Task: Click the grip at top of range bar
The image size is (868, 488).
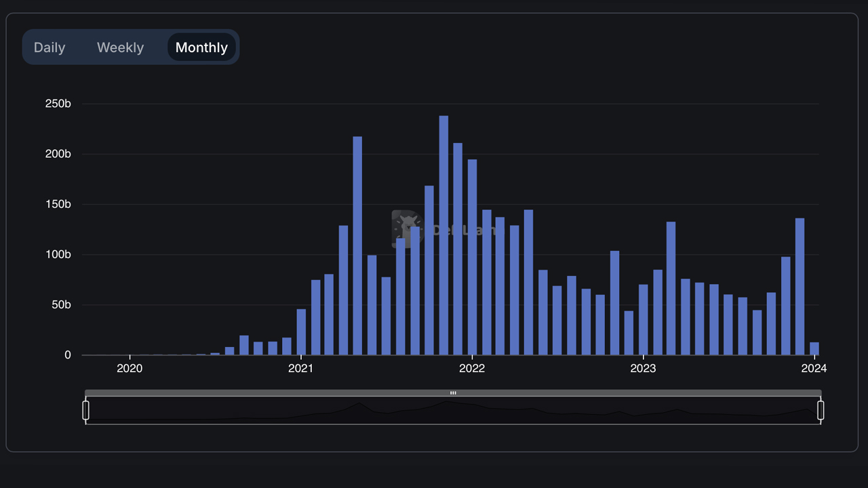Action: click(x=453, y=393)
